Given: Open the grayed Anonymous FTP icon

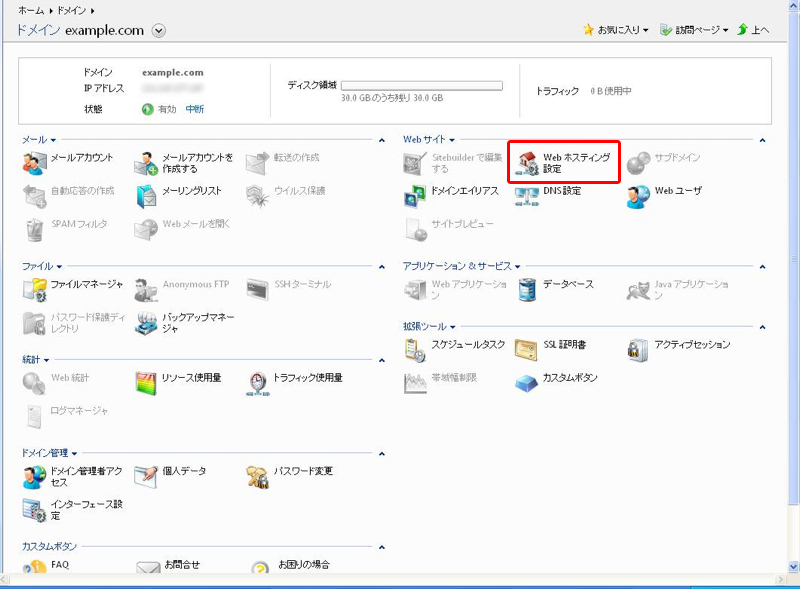Looking at the screenshot, I should pos(146,290).
